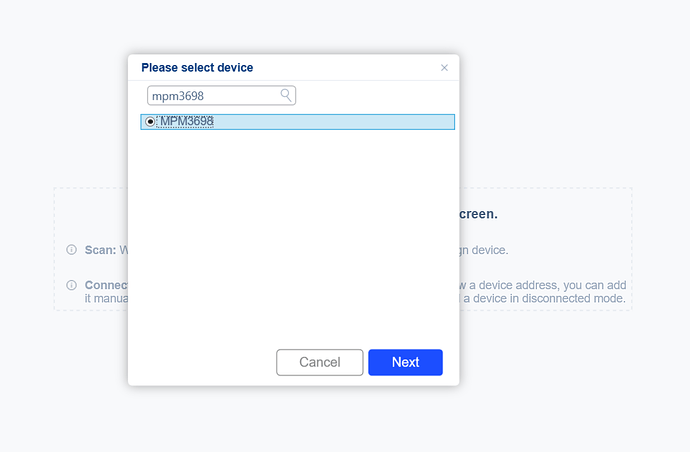Select the MPM3698 radio button
690x452 pixels.
tap(150, 122)
